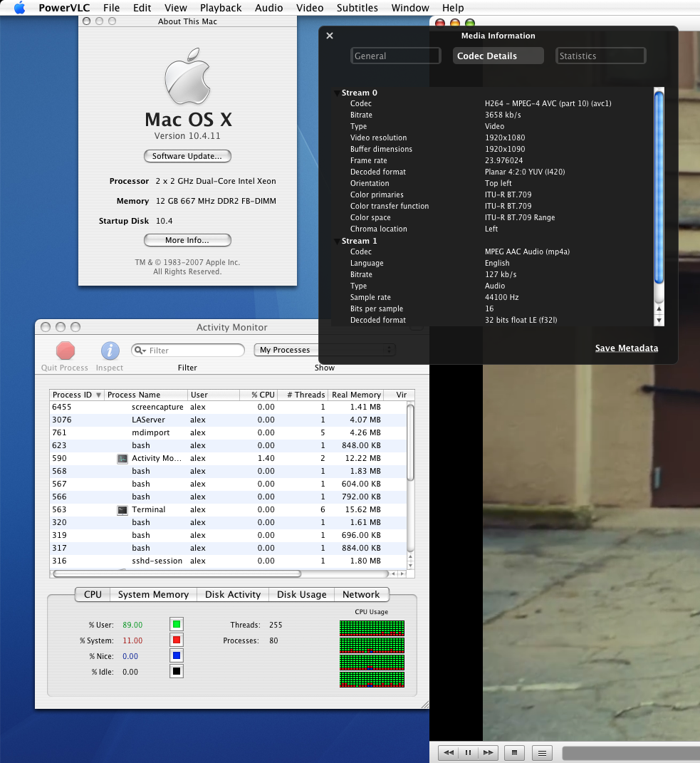The height and width of the screenshot is (763, 700).
Task: Stop playback with the stop button
Action: point(514,753)
